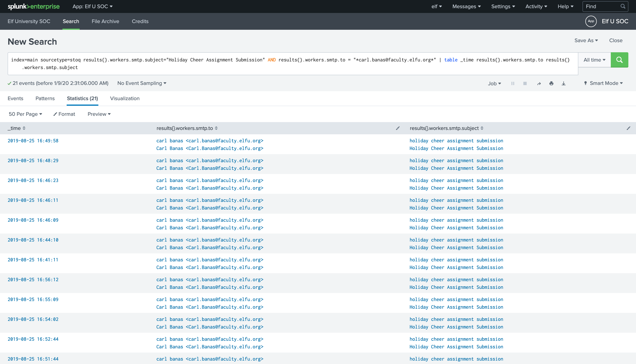The height and width of the screenshot is (364, 636).
Task: Click the Splunk enterprise logo
Action: pos(34,6)
